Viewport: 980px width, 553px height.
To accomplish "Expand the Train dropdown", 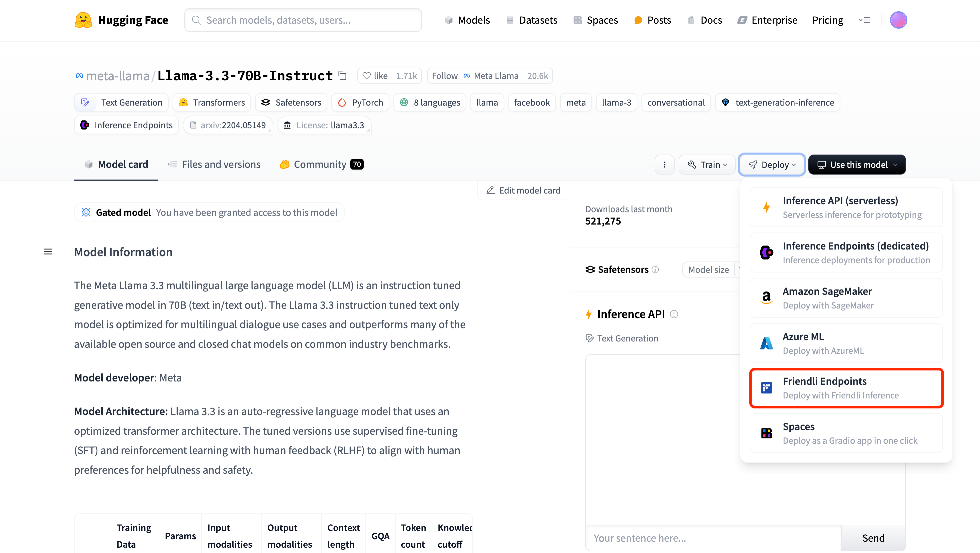I will (707, 164).
